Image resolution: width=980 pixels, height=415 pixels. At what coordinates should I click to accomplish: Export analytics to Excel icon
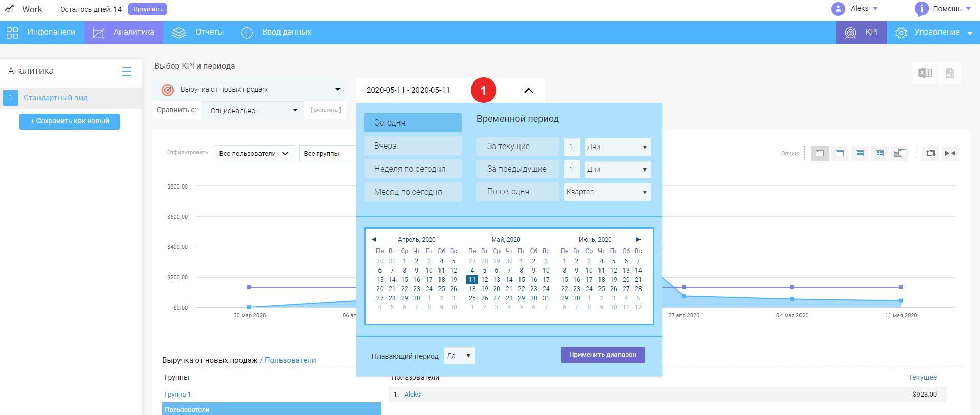[925, 73]
